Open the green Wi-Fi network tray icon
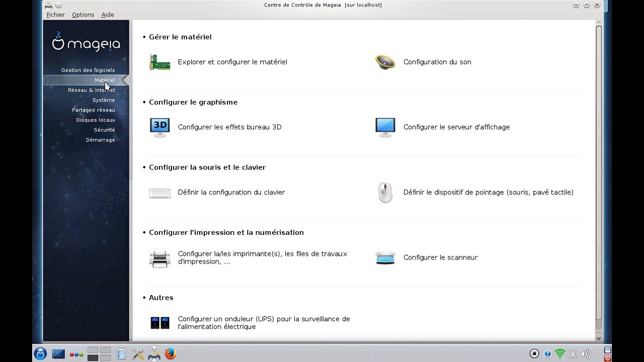 coord(560,354)
